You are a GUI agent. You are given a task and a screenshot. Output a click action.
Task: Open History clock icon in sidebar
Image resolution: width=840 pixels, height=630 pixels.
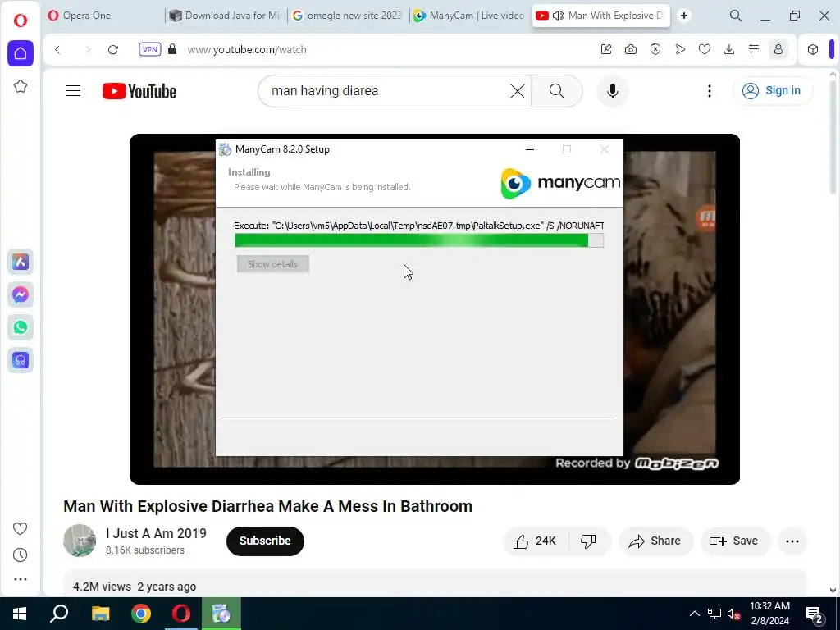20,555
